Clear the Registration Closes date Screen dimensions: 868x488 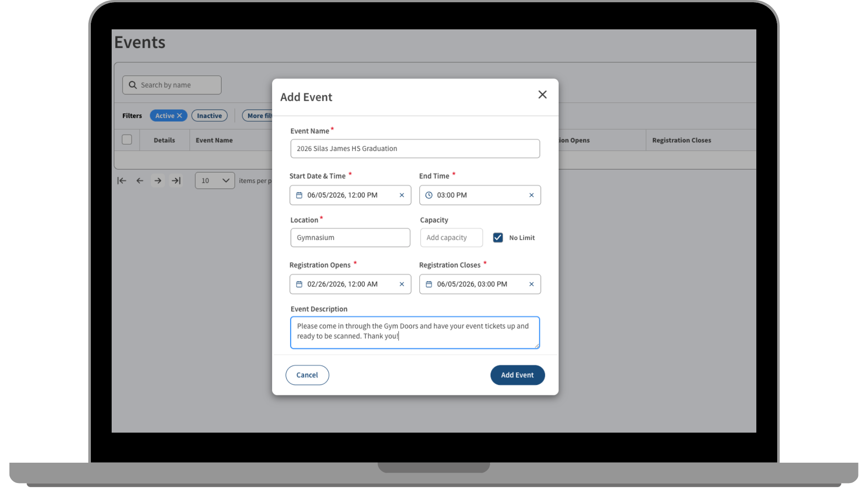(x=531, y=284)
